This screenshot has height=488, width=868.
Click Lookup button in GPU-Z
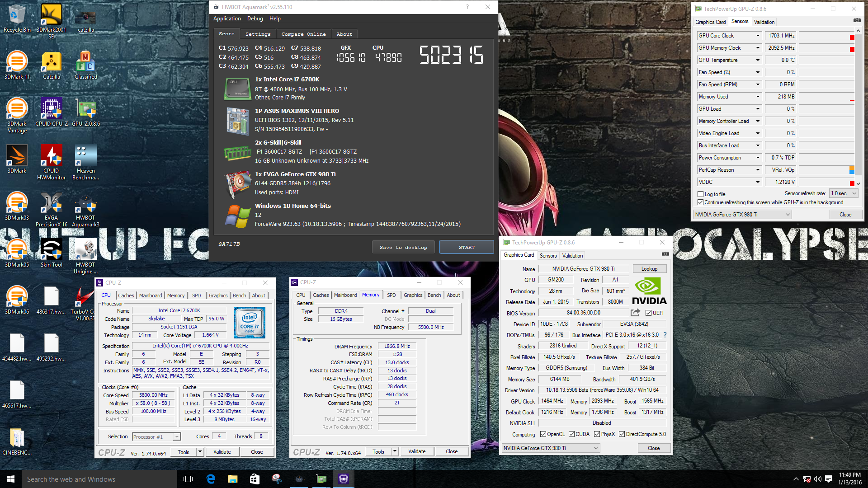(x=649, y=269)
